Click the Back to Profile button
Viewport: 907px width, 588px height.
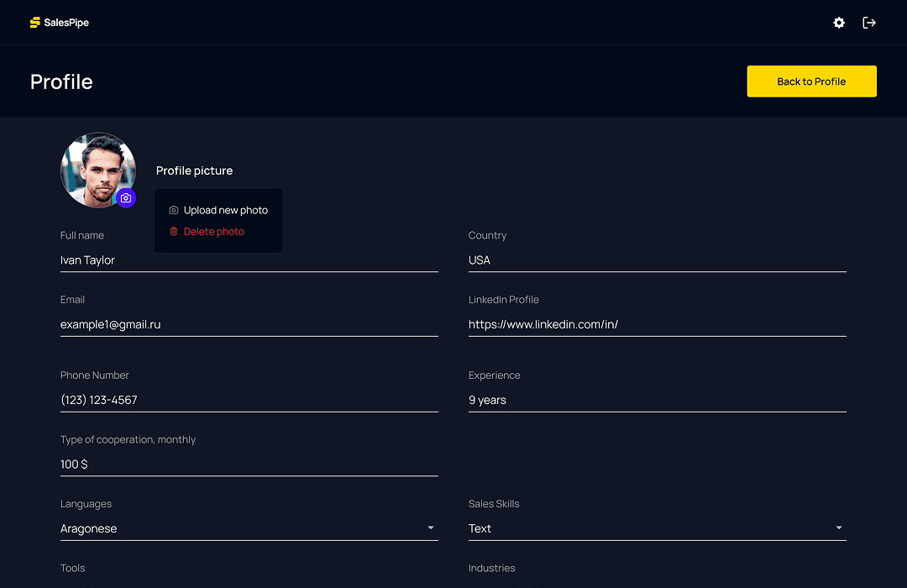click(811, 81)
